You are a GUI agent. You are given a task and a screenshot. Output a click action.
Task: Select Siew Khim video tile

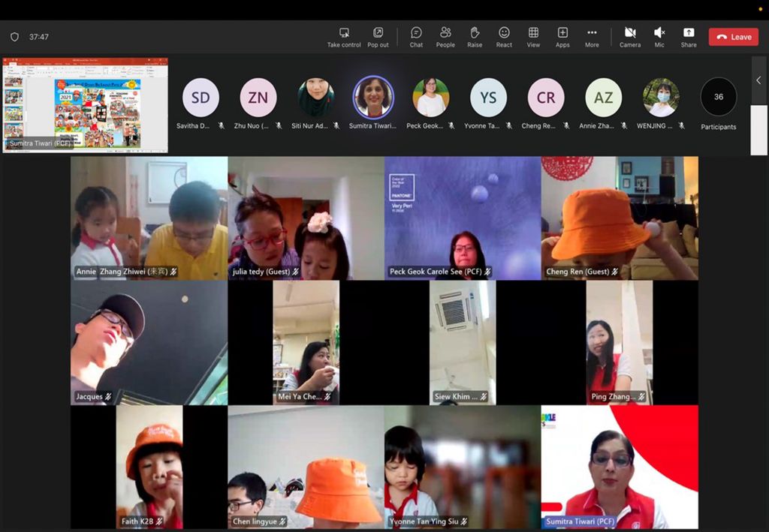(463, 343)
